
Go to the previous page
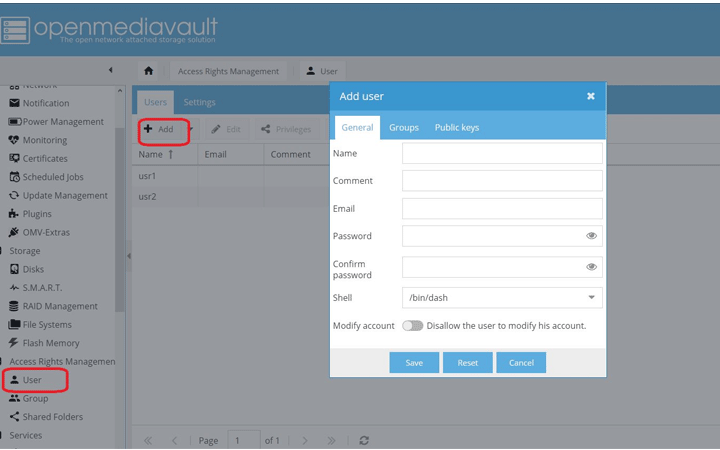[x=174, y=440]
